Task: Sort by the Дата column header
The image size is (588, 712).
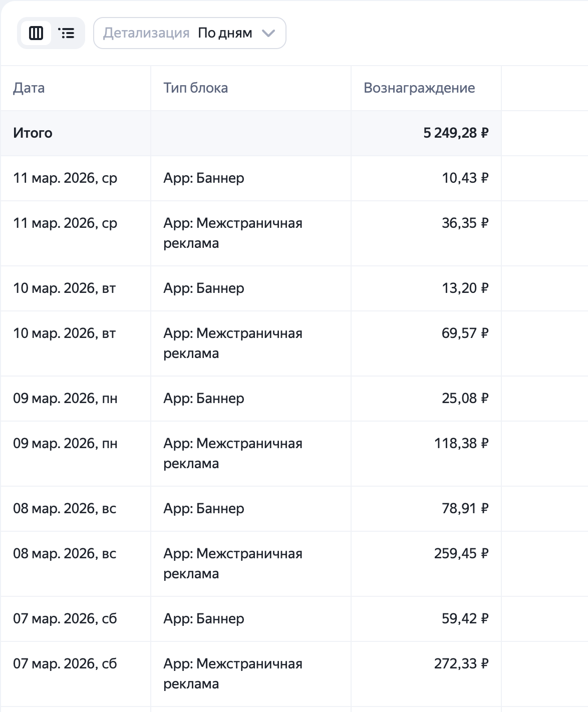Action: pos(29,88)
